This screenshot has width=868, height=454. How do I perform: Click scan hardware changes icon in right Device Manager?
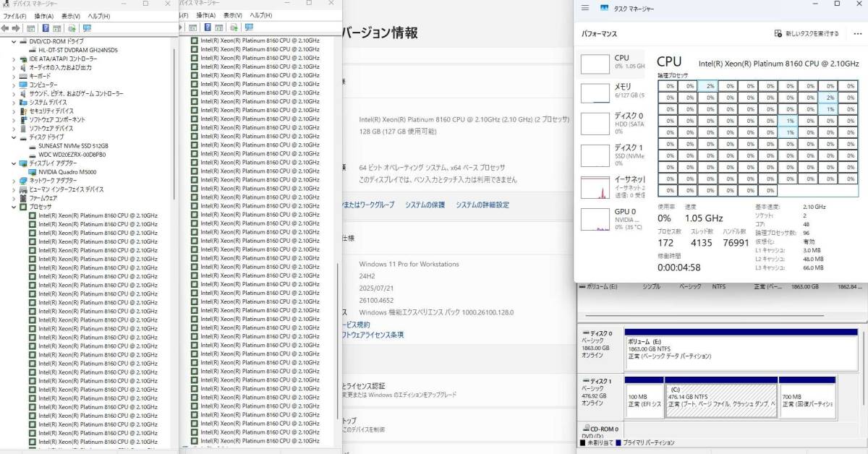234,28
